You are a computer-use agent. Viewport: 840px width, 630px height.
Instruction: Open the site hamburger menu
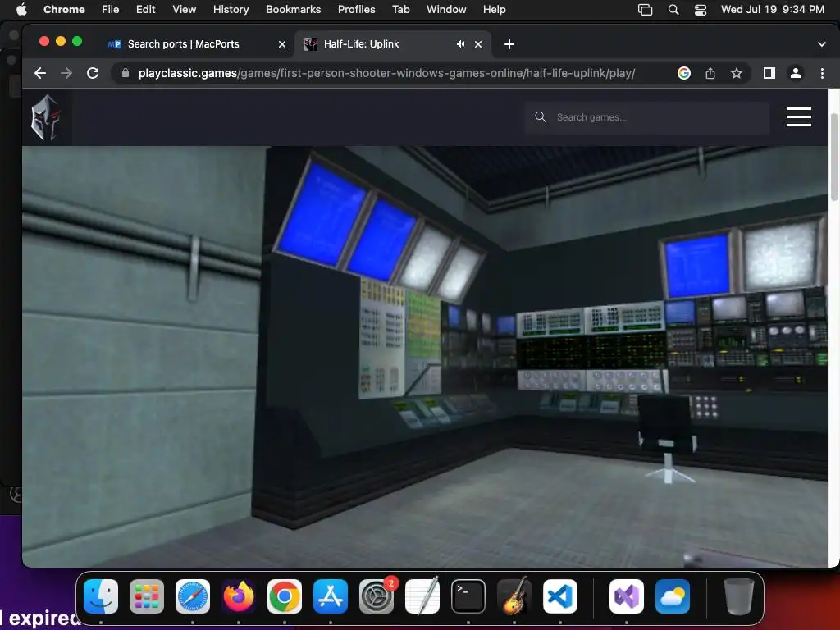(798, 116)
